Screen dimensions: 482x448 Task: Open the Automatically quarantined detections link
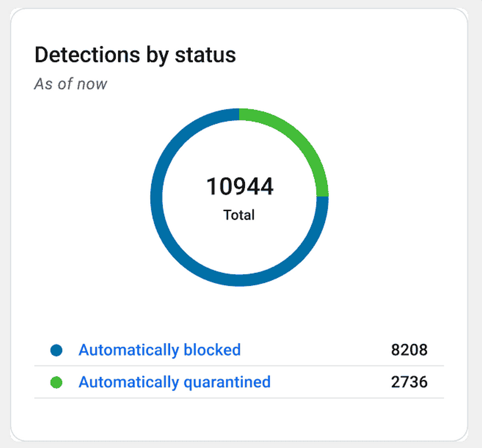pos(175,382)
